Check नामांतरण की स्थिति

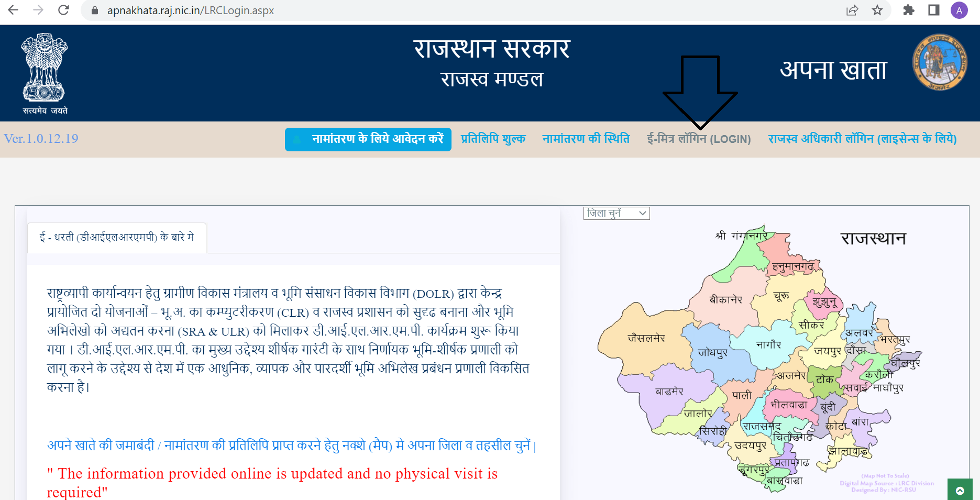[x=587, y=139]
